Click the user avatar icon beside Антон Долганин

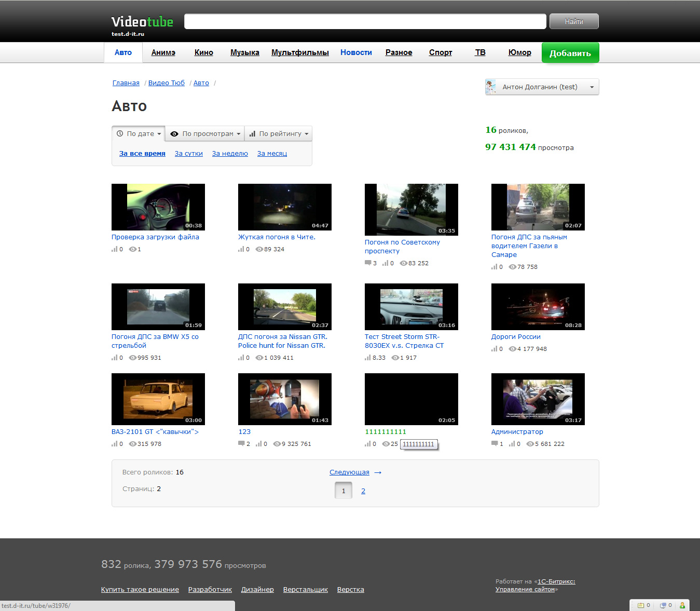pyautogui.click(x=491, y=87)
